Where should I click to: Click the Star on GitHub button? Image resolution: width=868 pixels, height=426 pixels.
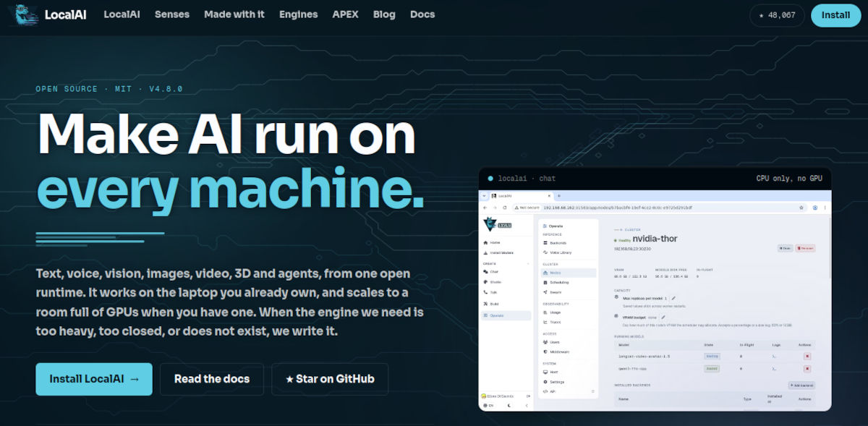330,379
